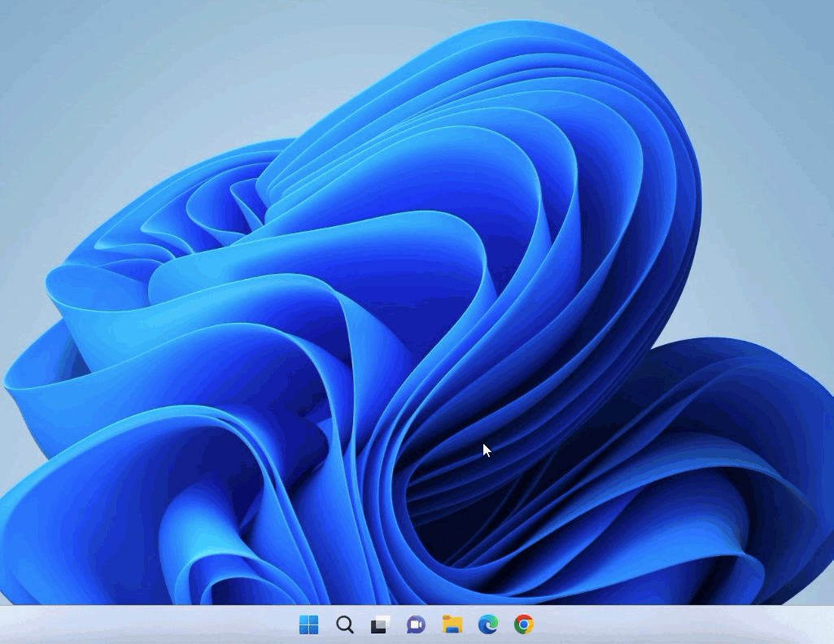
Task: Open File Explorer from the taskbar
Action: [452, 624]
